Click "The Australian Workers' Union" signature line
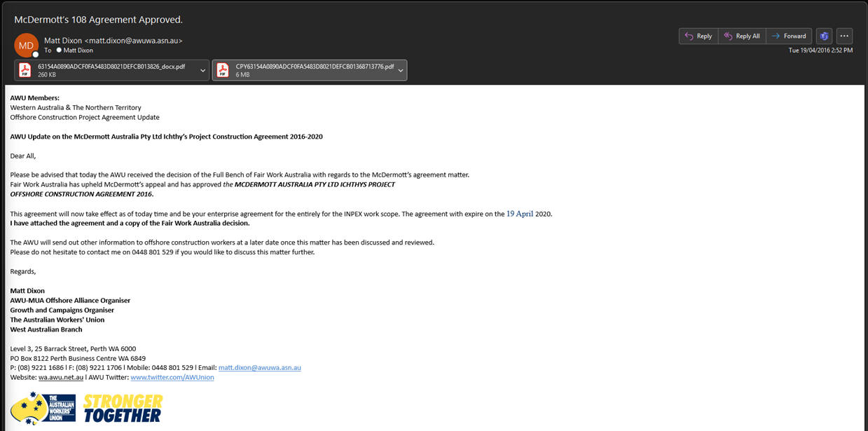The image size is (868, 431). [57, 320]
